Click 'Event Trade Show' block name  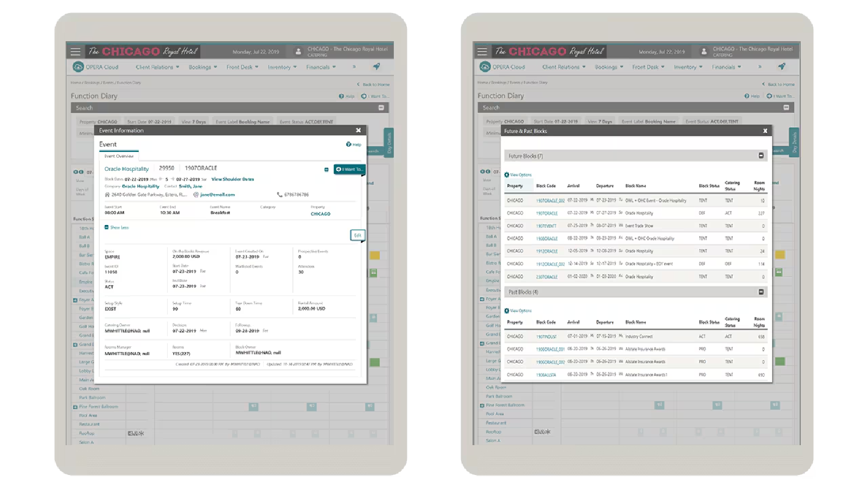(x=639, y=226)
